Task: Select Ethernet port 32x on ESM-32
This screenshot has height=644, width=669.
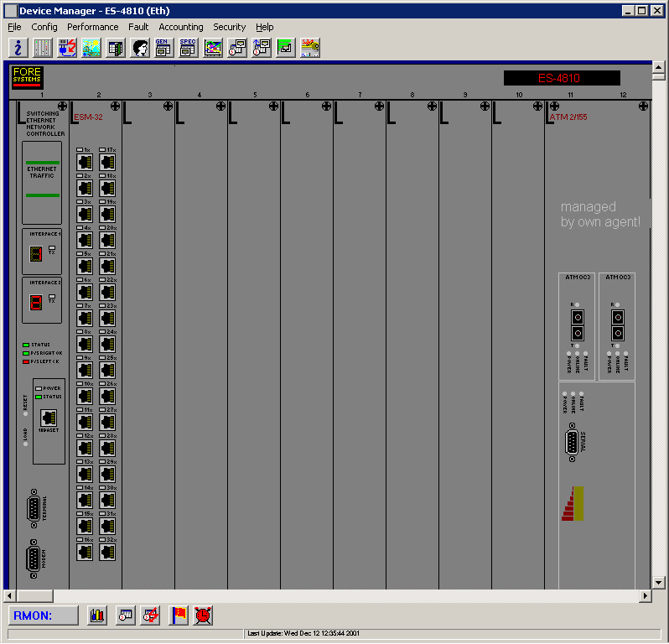Action: click(x=107, y=552)
